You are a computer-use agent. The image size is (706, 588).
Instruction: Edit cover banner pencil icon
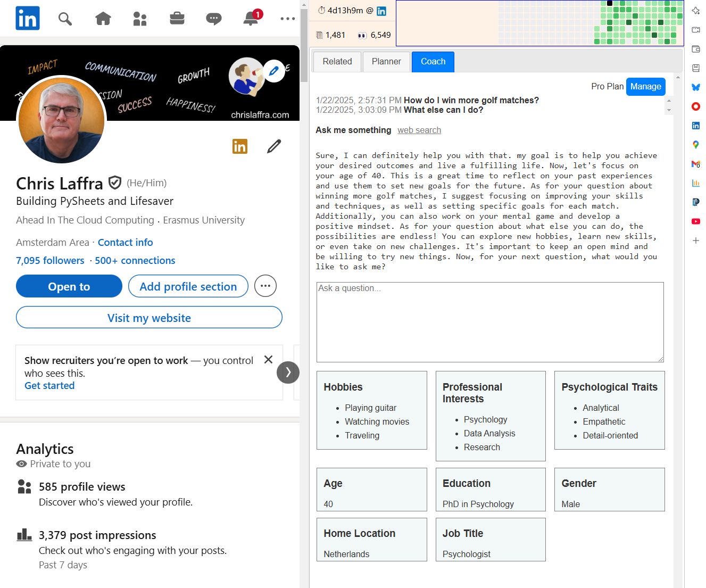pos(274,71)
